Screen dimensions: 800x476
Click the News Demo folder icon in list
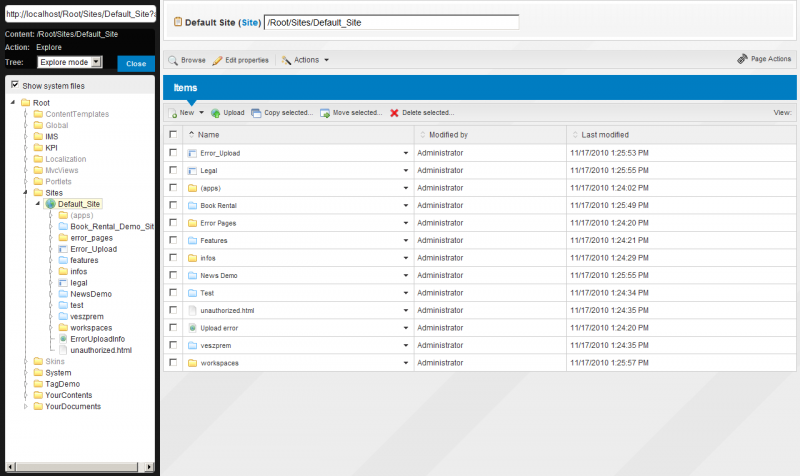[192, 275]
